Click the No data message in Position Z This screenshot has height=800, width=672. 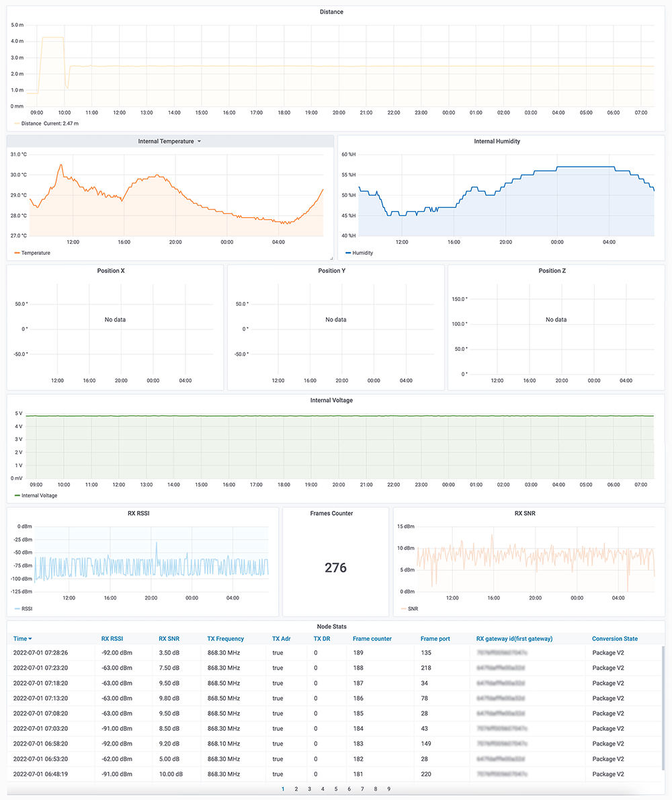[556, 320]
